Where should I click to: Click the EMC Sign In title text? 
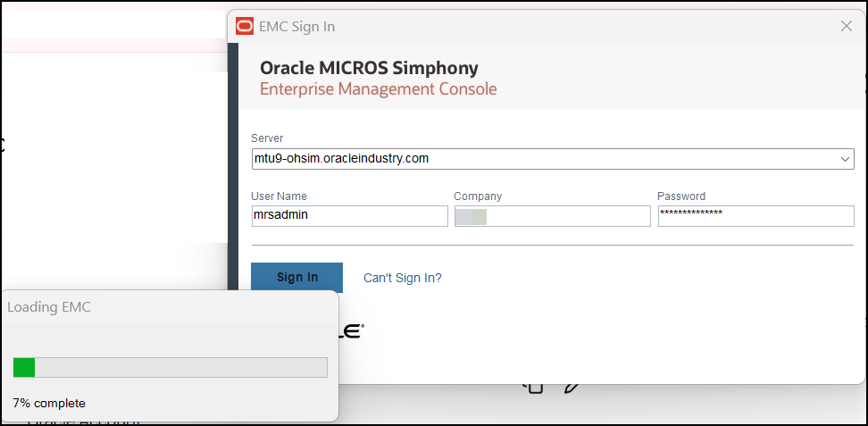pos(296,27)
